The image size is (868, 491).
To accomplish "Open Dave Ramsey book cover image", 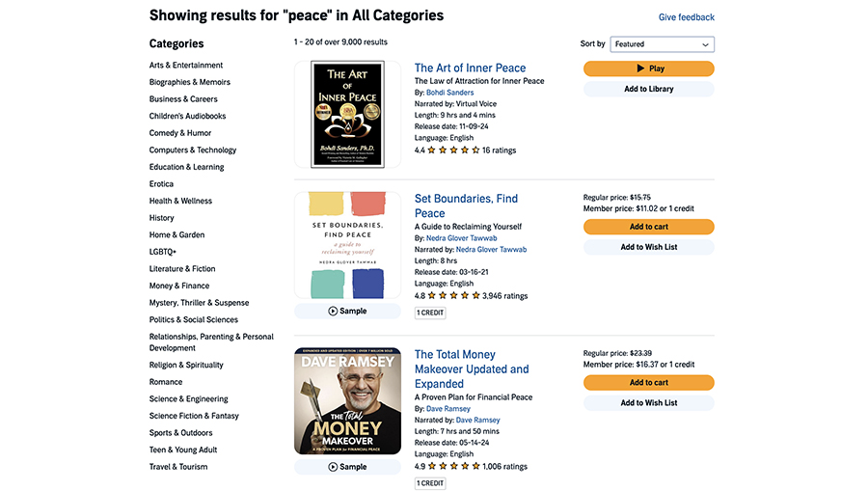I will coord(347,401).
